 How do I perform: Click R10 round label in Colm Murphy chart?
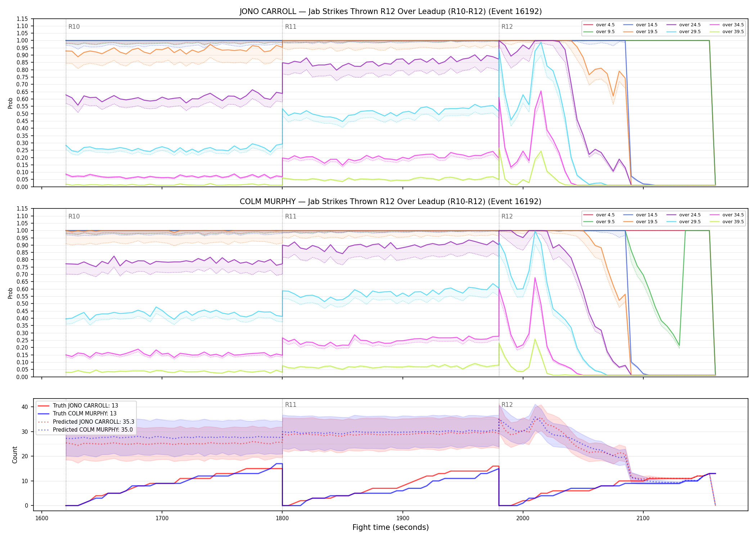(x=74, y=216)
